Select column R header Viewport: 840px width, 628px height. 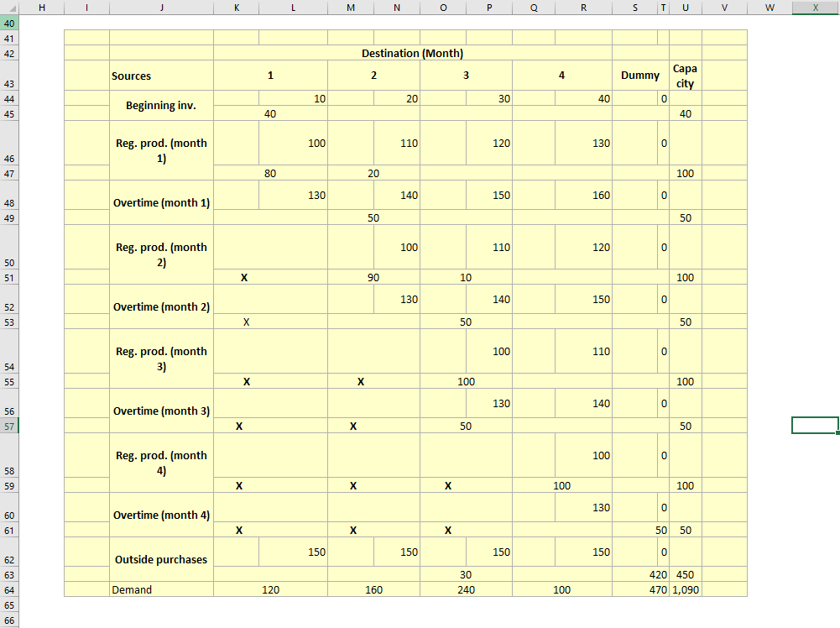pos(583,8)
